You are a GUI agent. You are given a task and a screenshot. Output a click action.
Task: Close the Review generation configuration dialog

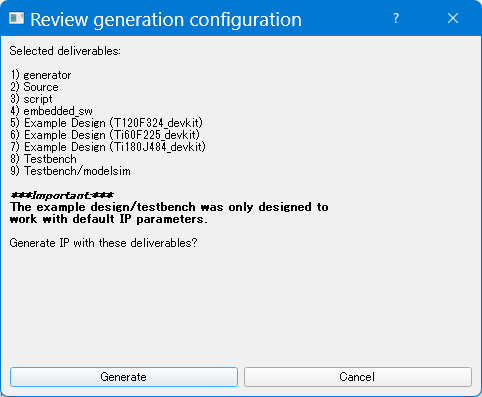point(453,18)
